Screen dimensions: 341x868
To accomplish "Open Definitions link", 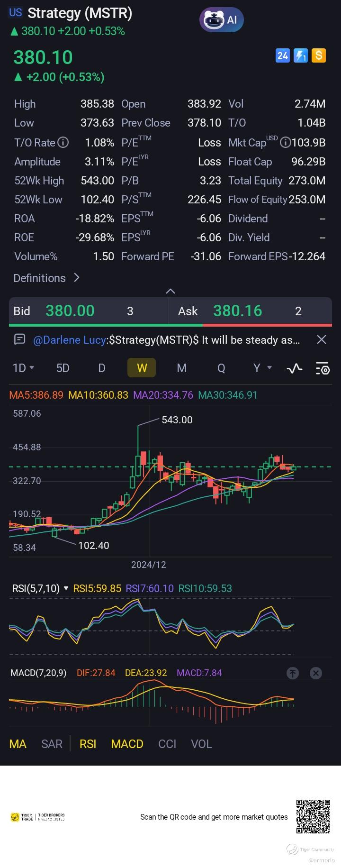I will [46, 278].
